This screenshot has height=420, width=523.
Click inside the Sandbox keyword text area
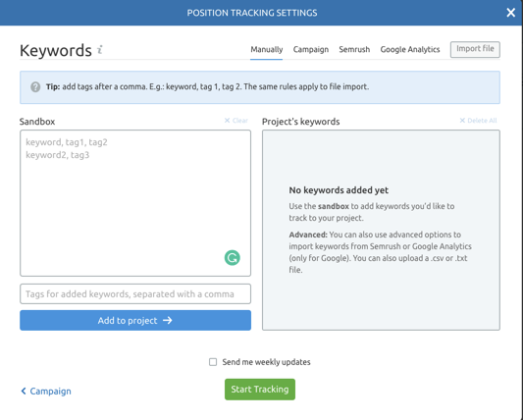(x=135, y=203)
